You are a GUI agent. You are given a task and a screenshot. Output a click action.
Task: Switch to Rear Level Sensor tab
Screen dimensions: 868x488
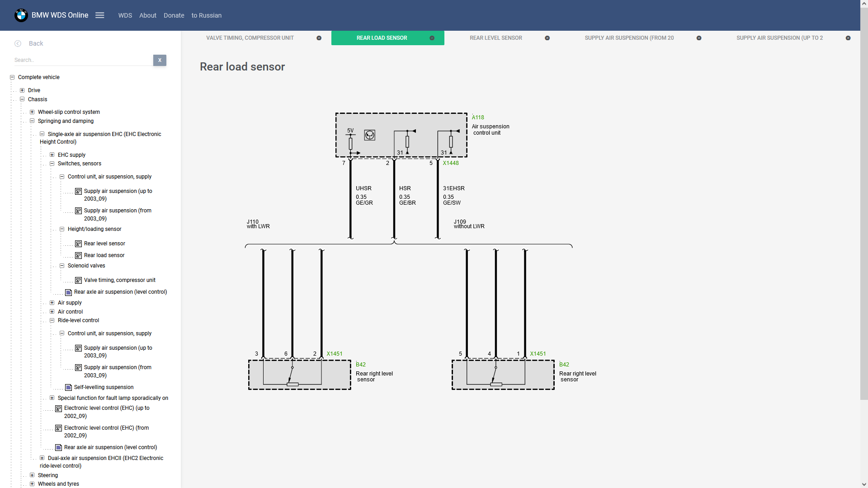click(495, 38)
